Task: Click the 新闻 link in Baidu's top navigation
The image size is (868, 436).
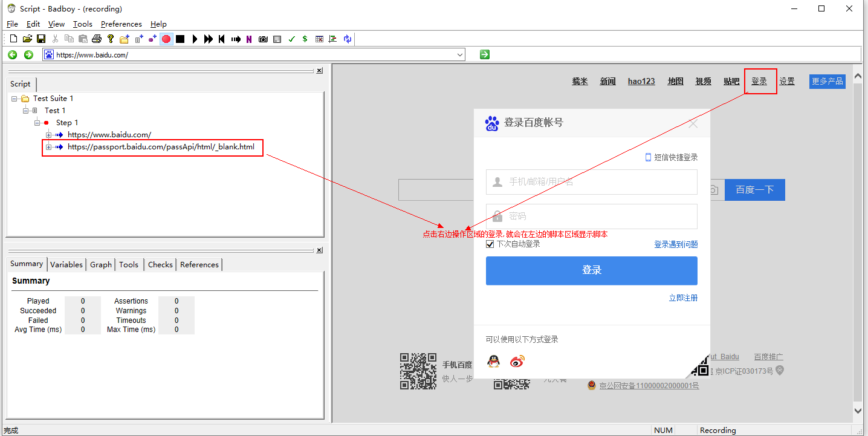Action: [607, 81]
